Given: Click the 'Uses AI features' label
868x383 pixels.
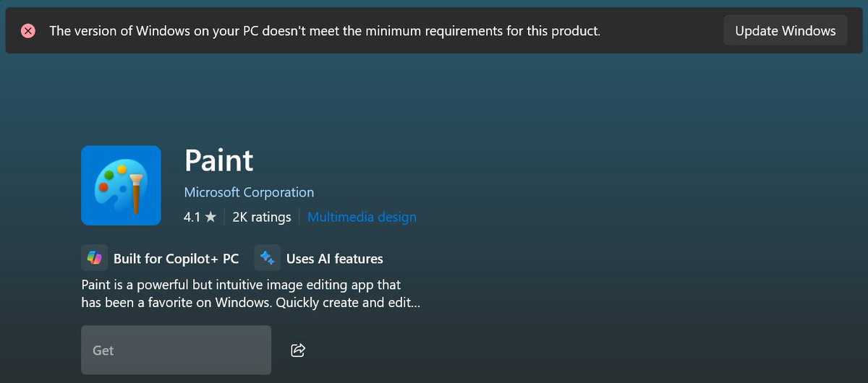Looking at the screenshot, I should click(x=335, y=259).
